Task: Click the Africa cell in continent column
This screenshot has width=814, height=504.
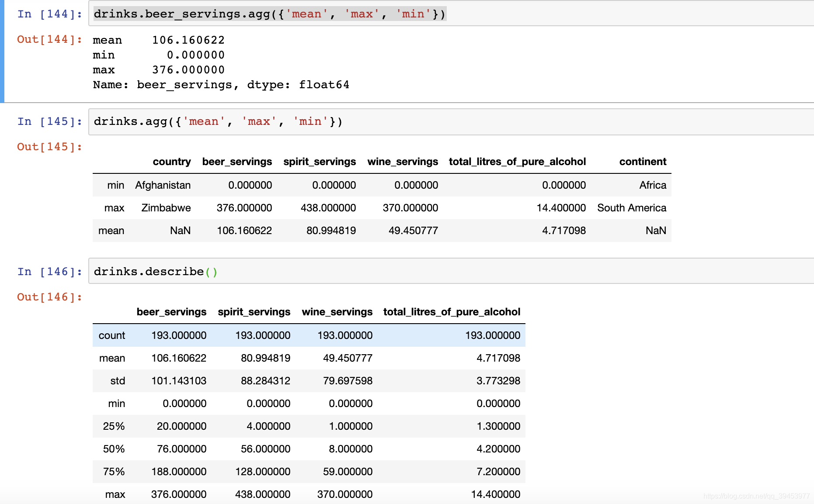Action: coord(653,185)
